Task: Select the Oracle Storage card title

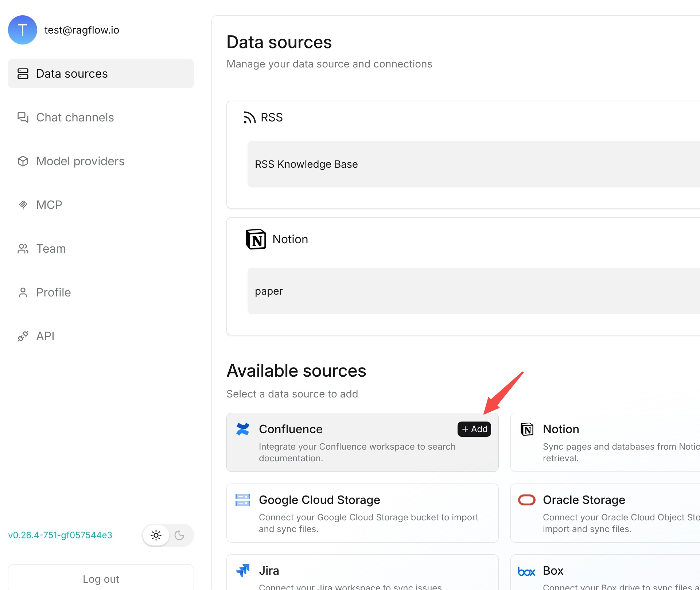Action: 584,500
